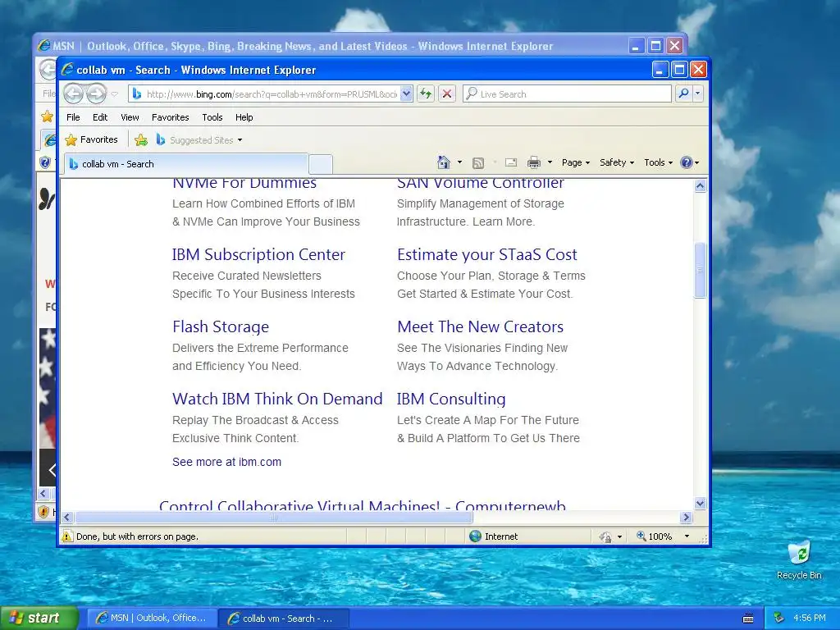Expand the Home button dropdown arrow
Image resolution: width=840 pixels, height=630 pixels.
point(459,162)
